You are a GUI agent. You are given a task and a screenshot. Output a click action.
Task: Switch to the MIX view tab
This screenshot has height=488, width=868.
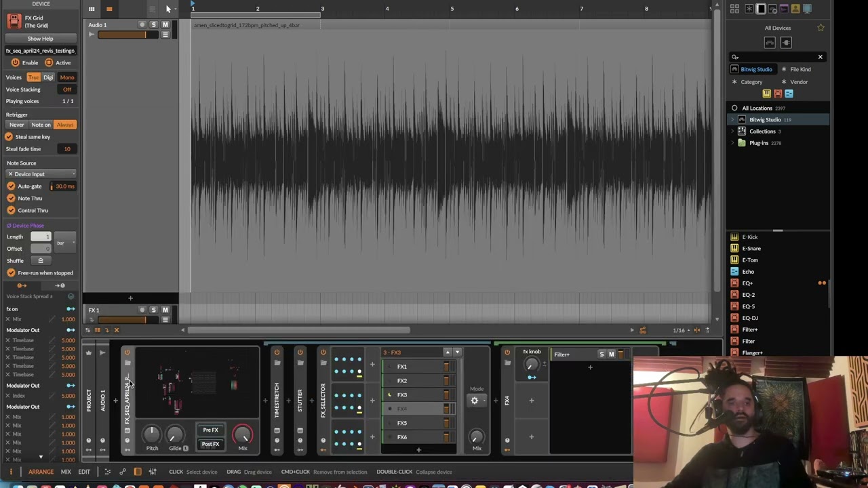pyautogui.click(x=66, y=472)
